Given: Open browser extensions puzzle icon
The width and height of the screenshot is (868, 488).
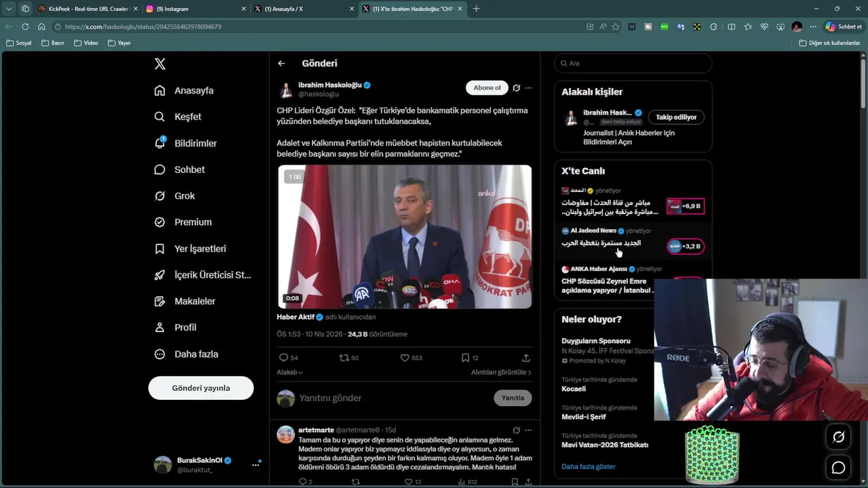Looking at the screenshot, I should (x=713, y=26).
